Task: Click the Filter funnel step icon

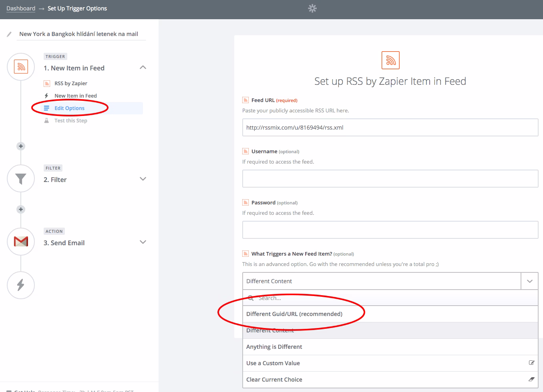Action: pyautogui.click(x=21, y=178)
